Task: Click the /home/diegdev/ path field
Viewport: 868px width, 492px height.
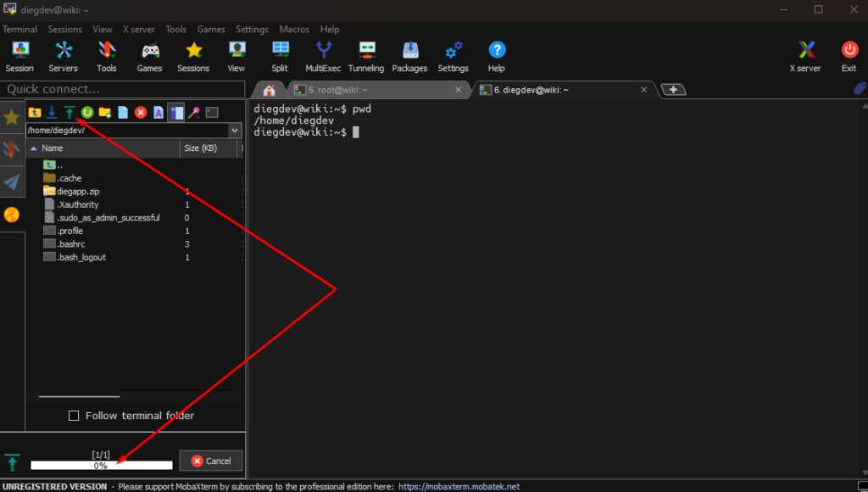Action: pyautogui.click(x=127, y=130)
